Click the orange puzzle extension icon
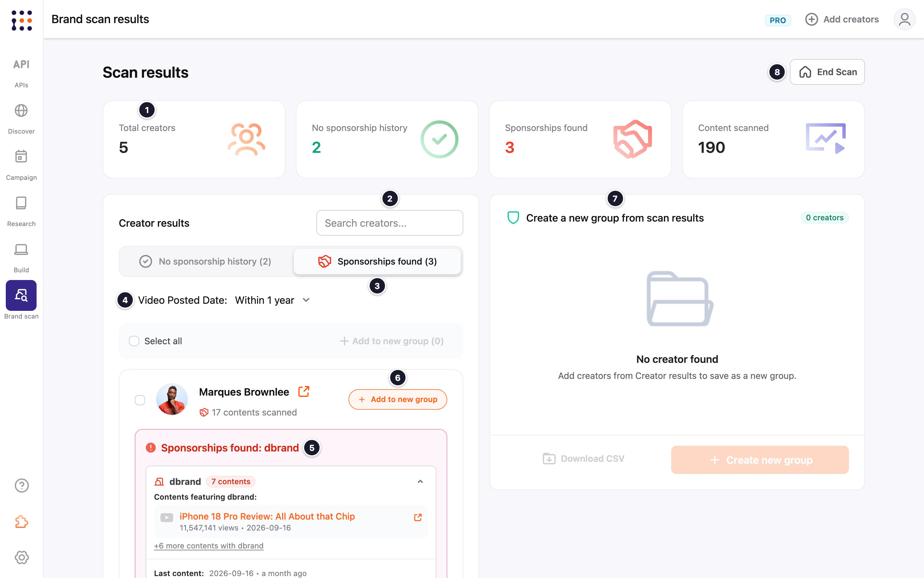Image resolution: width=924 pixels, height=578 pixels. coord(22,521)
